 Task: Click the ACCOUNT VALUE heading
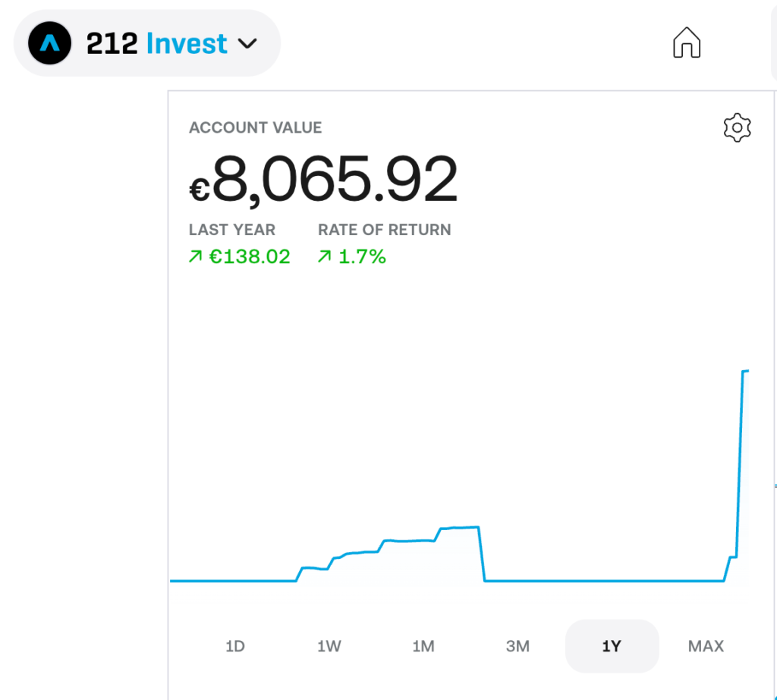click(x=255, y=127)
